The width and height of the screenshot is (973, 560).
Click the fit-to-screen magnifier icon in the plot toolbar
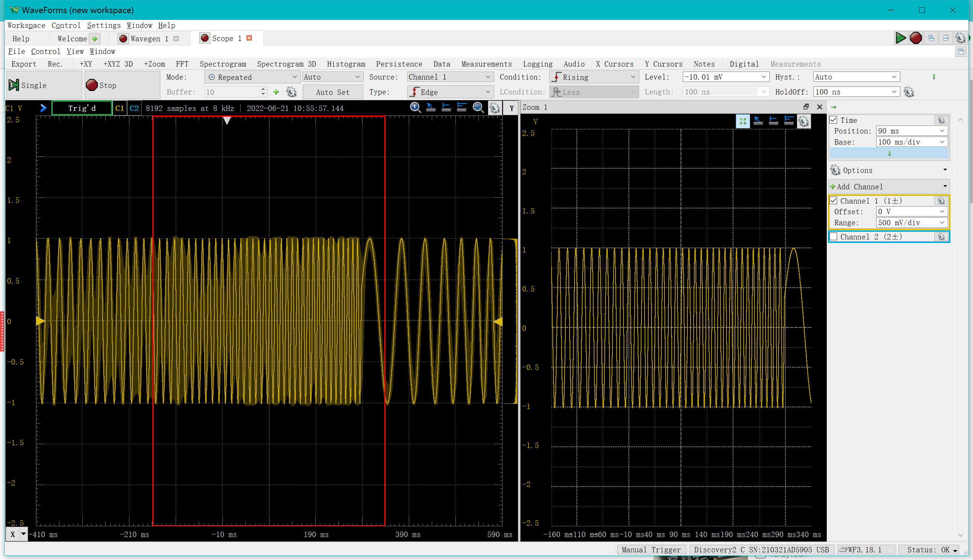478,108
